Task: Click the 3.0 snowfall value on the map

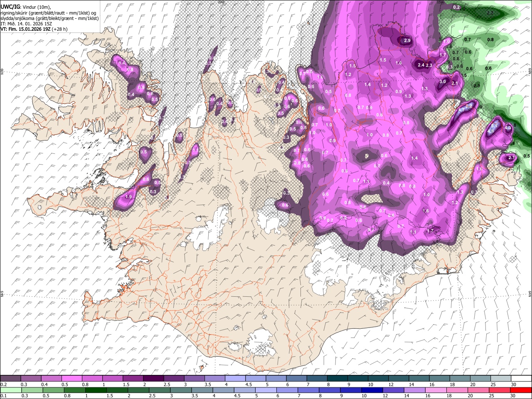Action: 443,82
